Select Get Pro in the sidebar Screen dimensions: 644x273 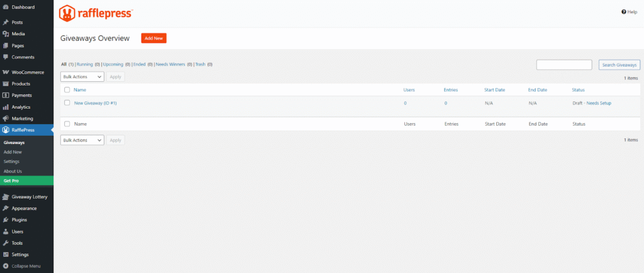click(11, 181)
